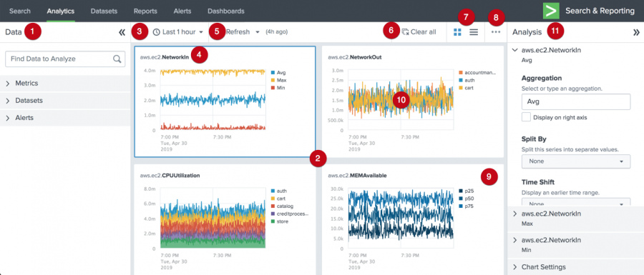Switch to grid layout view
This screenshot has width=644, height=275.
[x=457, y=32]
